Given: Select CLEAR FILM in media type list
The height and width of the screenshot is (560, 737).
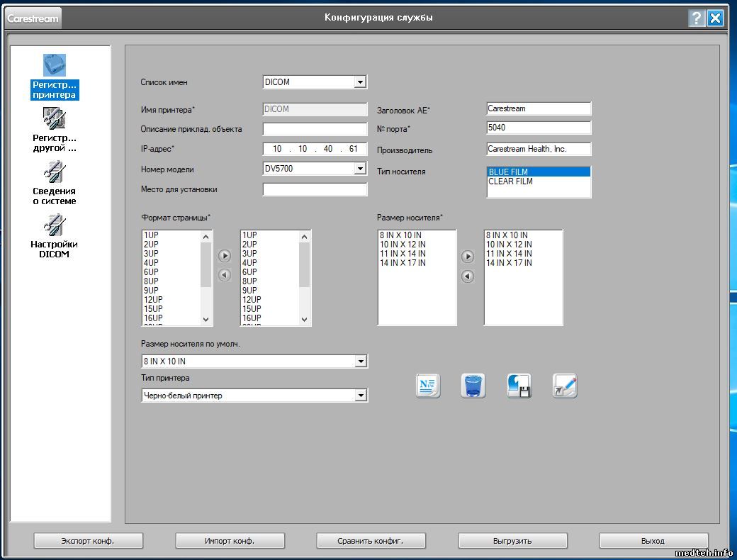Looking at the screenshot, I should click(x=510, y=181).
